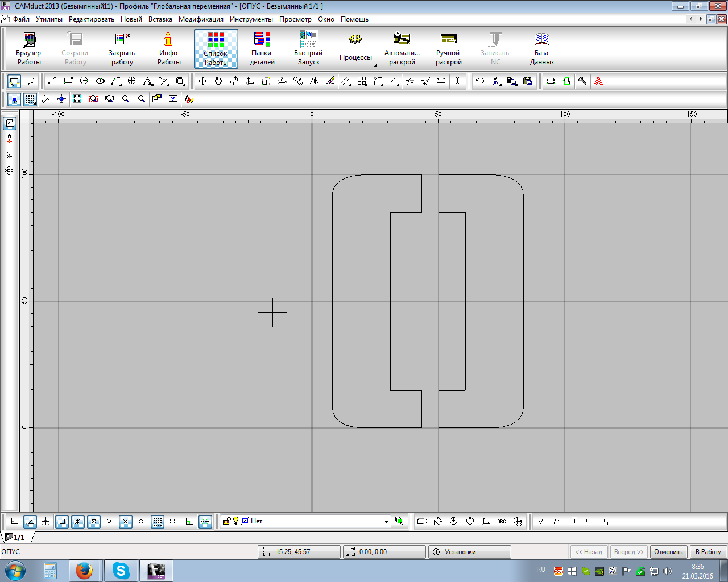This screenshot has height=582, width=728.
Task: Click the 1/1 sheet tab
Action: [x=17, y=537]
